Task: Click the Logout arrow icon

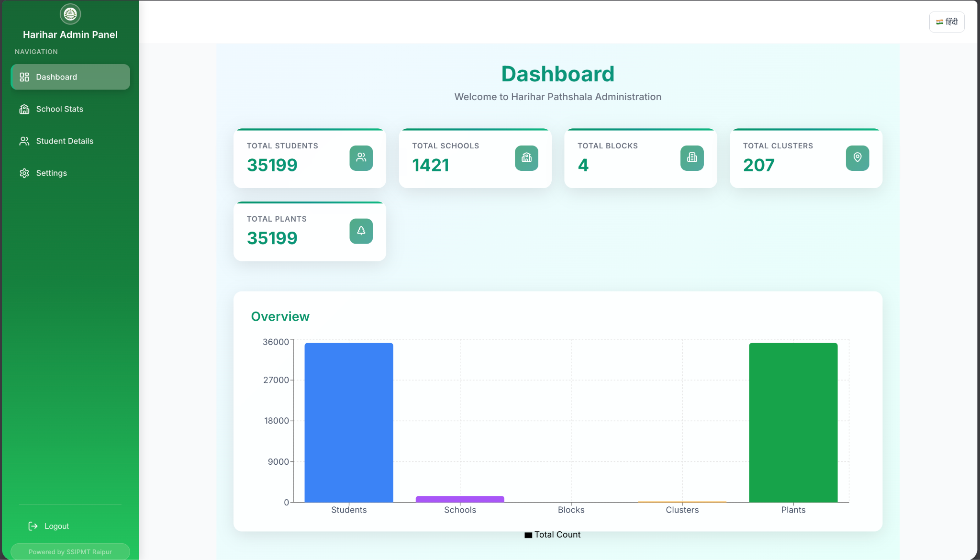Action: (x=33, y=526)
